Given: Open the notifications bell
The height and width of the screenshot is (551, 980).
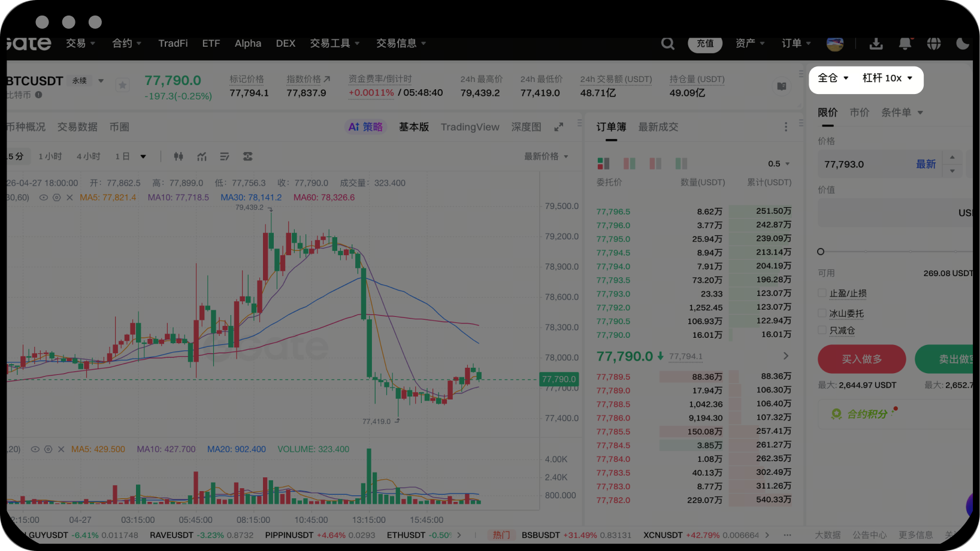Looking at the screenshot, I should pyautogui.click(x=905, y=44).
